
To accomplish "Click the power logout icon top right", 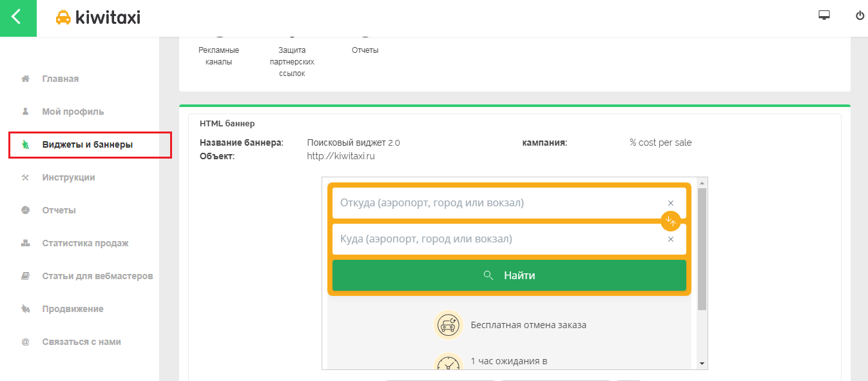I will [860, 15].
